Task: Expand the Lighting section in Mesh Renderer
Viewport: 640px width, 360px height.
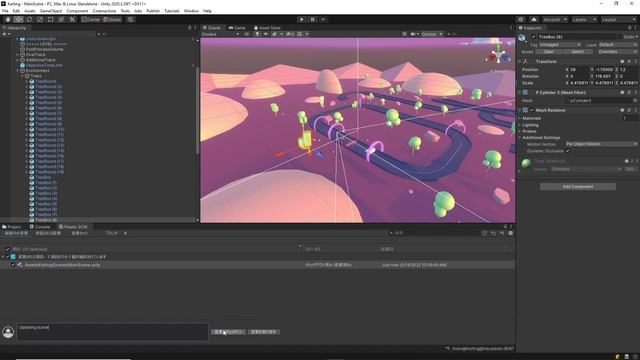Action: [520, 125]
